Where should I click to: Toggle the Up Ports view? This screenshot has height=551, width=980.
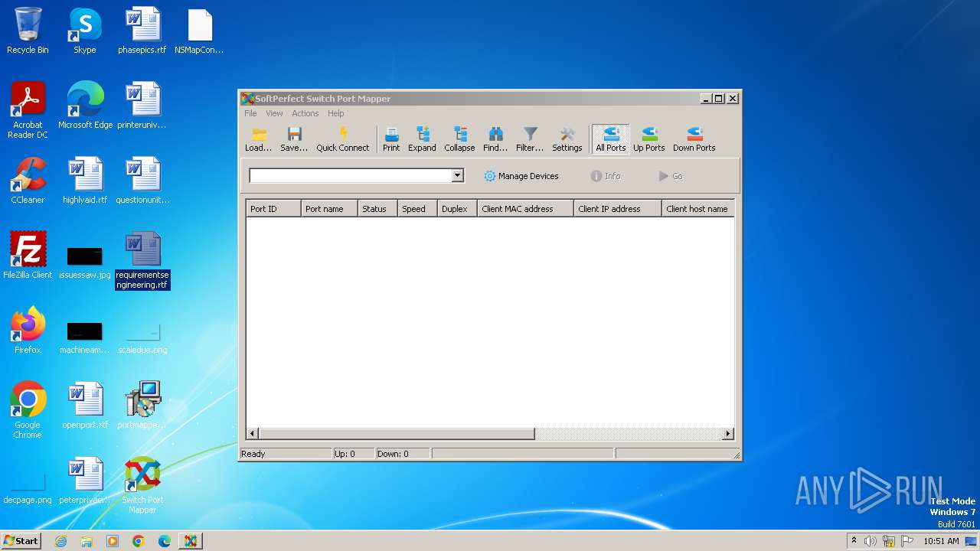tap(648, 139)
